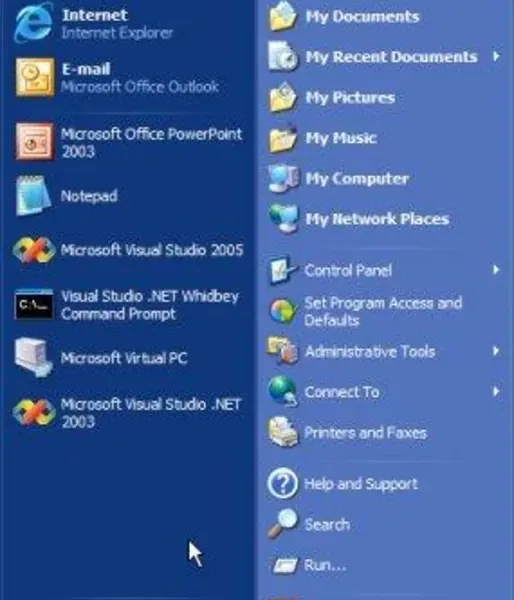Expand the My Recent Documents submenu arrow
The height and width of the screenshot is (600, 514).
[x=496, y=57]
